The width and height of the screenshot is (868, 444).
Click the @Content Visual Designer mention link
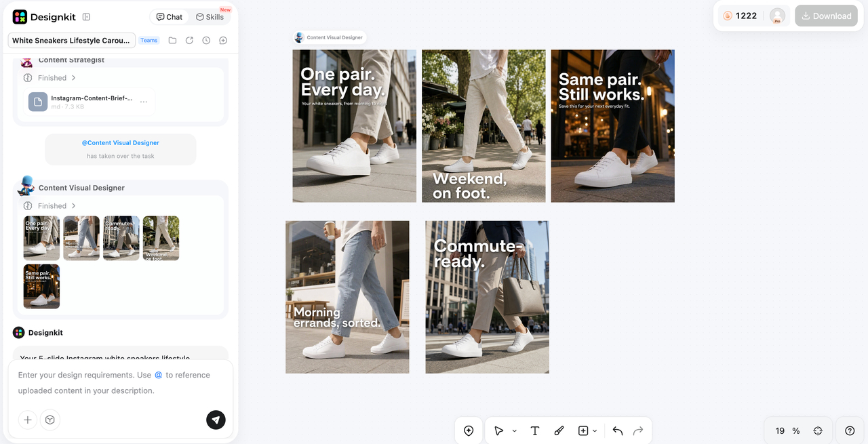(x=121, y=143)
